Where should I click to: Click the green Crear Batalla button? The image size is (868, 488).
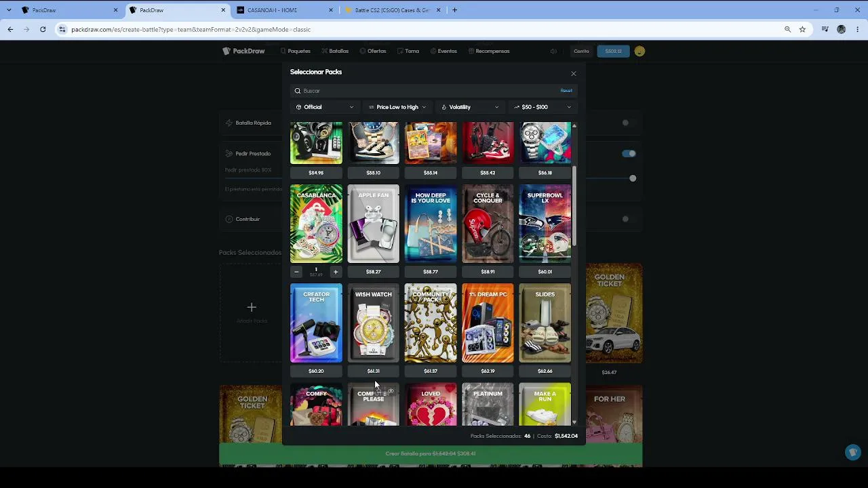[431, 453]
